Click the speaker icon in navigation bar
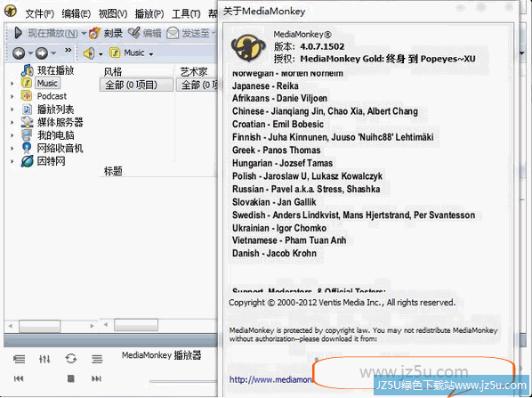Image resolution: width=532 pixels, height=398 pixels. 89,53
